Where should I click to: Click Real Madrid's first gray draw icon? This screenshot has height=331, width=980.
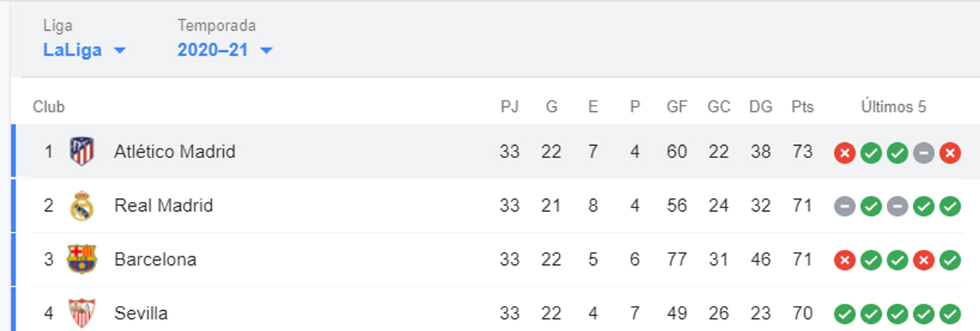tap(844, 207)
